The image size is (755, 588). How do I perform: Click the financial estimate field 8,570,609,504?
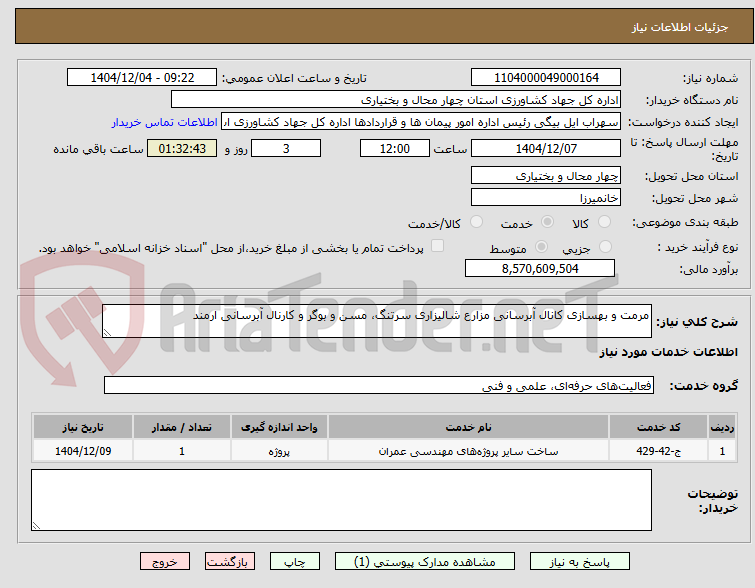coord(540,268)
